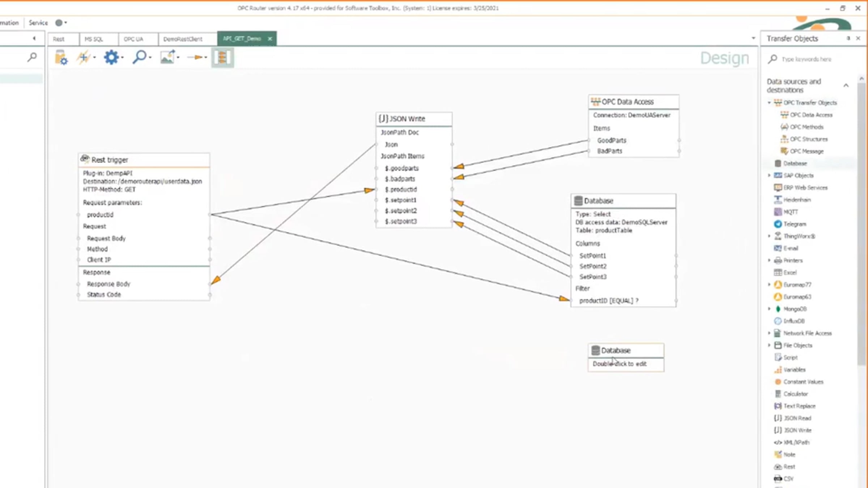
Task: Open the arrow tool dropdown in toolbar
Action: click(206, 57)
